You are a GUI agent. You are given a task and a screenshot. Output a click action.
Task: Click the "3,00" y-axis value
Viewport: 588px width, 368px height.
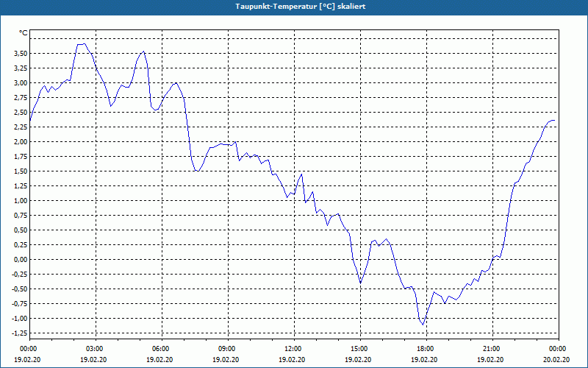pos(21,82)
